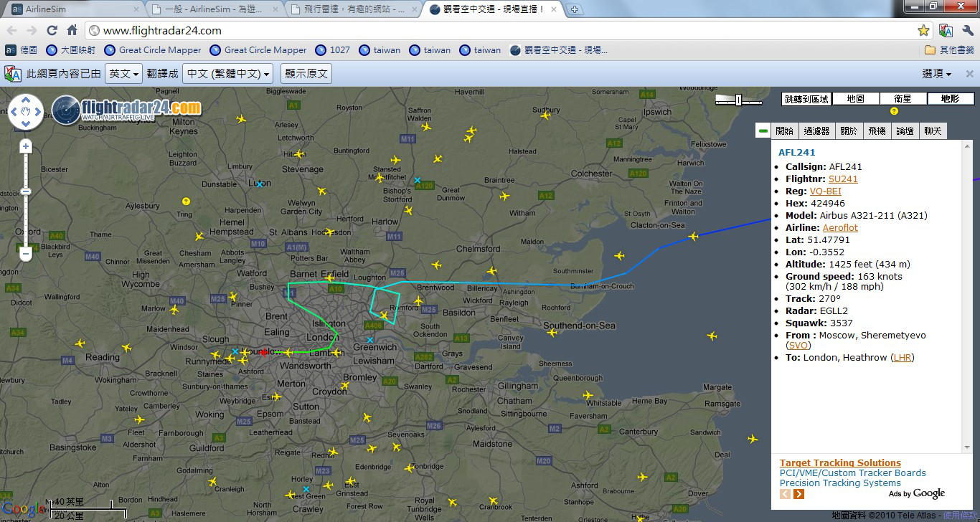Open the translate bar 選項 options dropdown
The image size is (980, 522).
(936, 74)
